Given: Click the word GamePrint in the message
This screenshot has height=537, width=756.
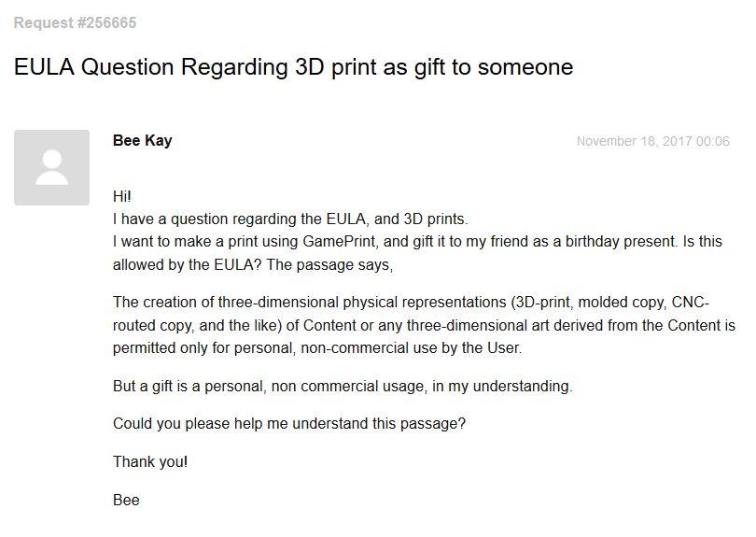Looking at the screenshot, I should [x=339, y=242].
